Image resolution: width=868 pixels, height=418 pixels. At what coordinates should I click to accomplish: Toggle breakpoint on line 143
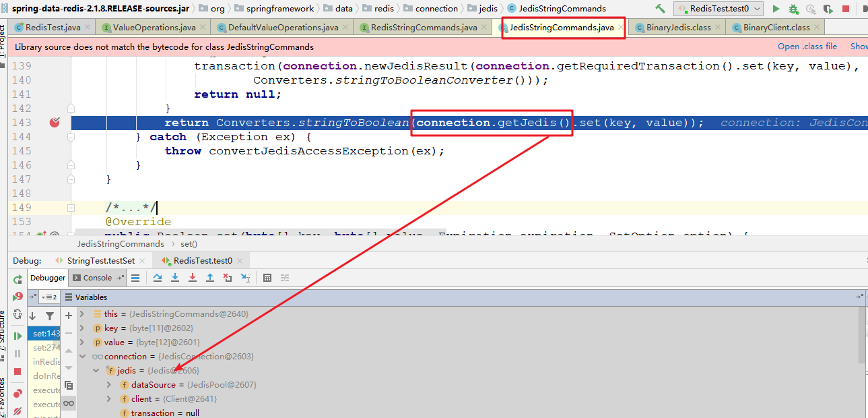point(55,123)
